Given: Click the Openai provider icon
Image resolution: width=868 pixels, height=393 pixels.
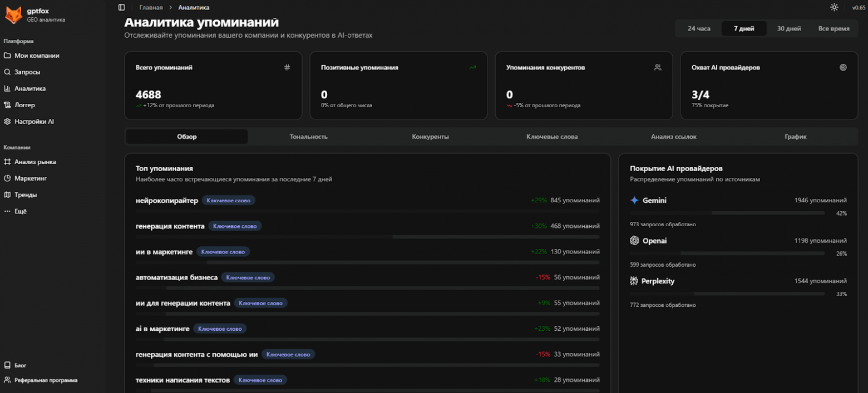Looking at the screenshot, I should coord(634,241).
